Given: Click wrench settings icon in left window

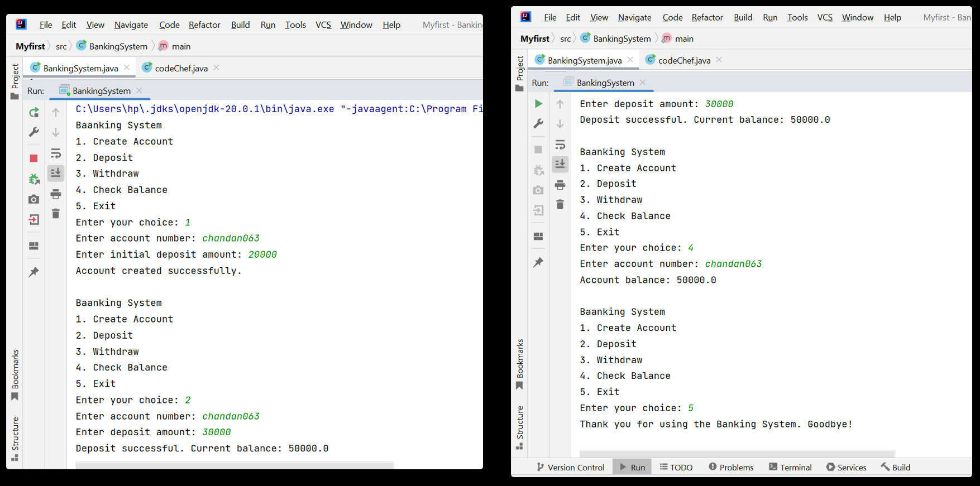Looking at the screenshot, I should (34, 132).
